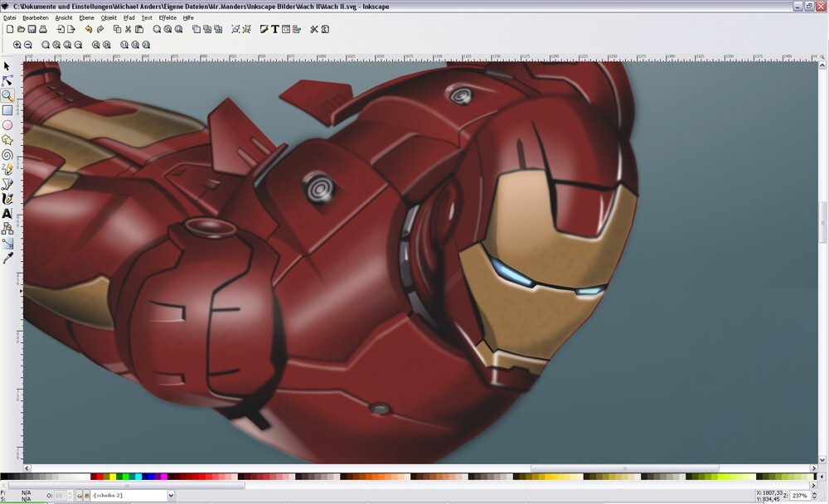
Task: Select the gradient tool
Action: click(7, 243)
